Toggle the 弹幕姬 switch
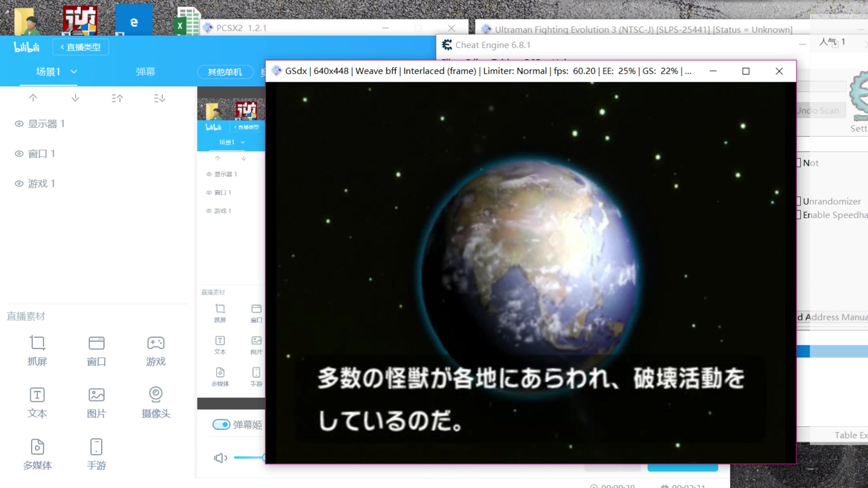This screenshot has height=488, width=868. (222, 425)
